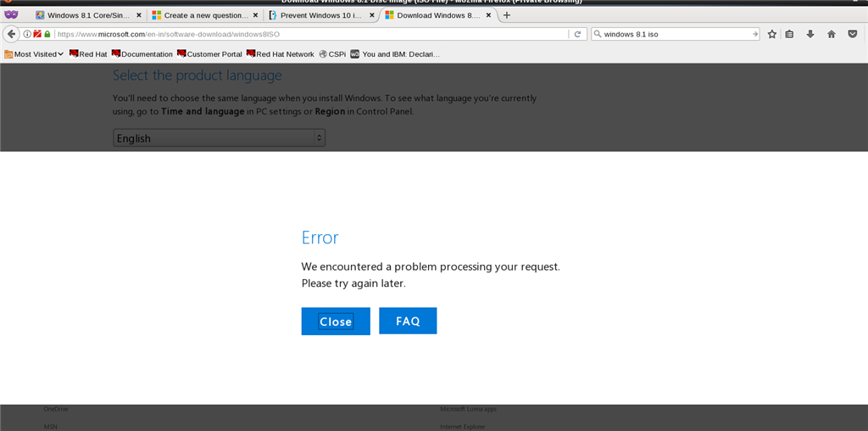
Task: Reload the page with the refresh icon
Action: (577, 34)
